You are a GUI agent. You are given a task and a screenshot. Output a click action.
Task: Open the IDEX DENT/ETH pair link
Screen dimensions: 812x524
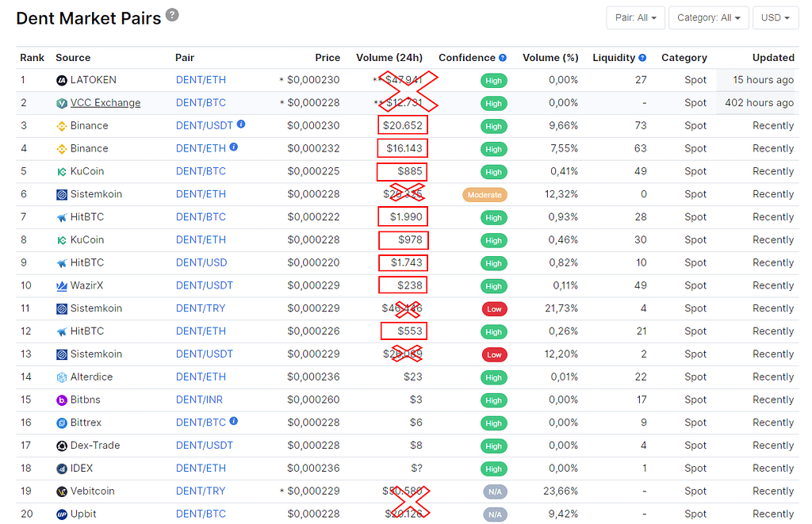[x=201, y=469]
